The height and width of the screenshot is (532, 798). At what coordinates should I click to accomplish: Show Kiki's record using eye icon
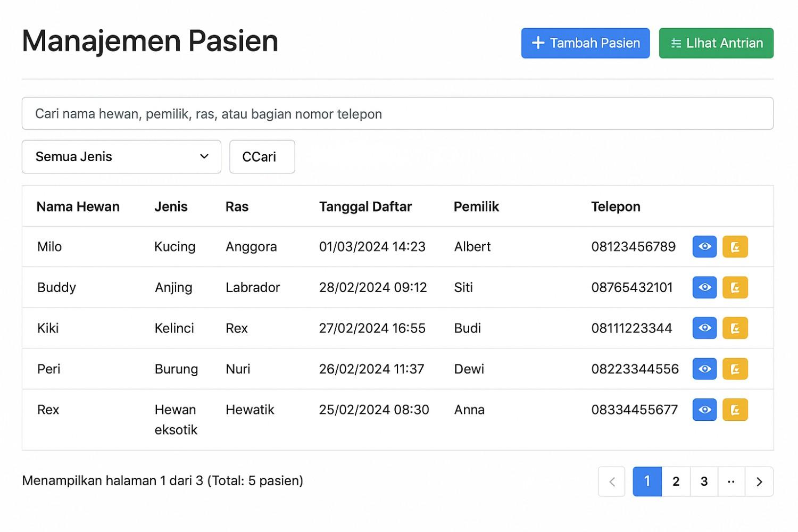tap(704, 328)
